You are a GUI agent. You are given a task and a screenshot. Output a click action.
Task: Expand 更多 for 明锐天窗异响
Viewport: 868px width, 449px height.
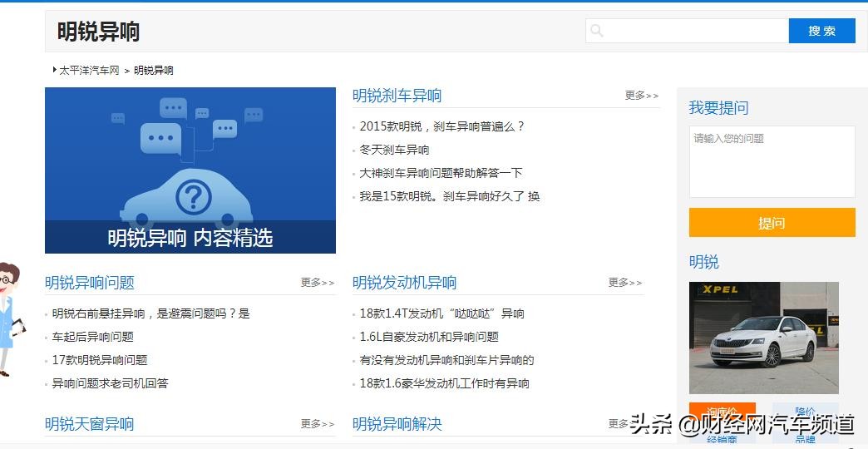coord(318,423)
